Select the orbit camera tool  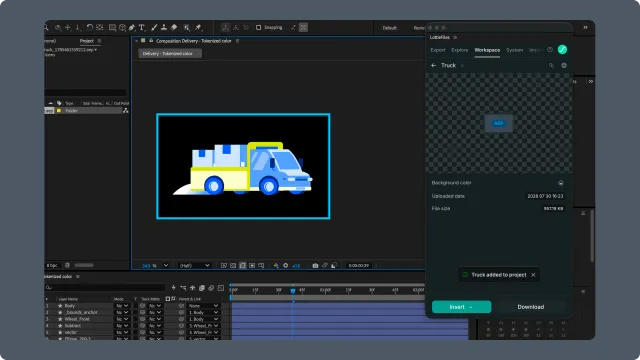[x=58, y=27]
